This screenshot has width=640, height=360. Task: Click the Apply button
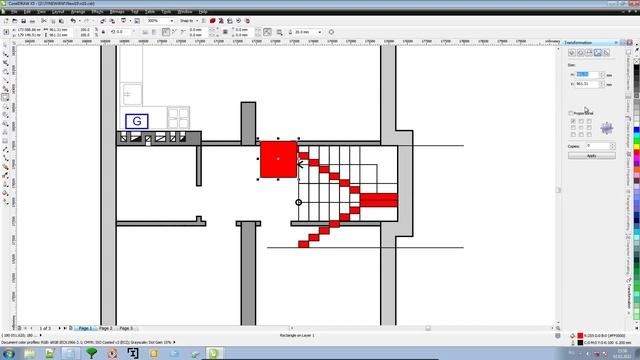click(x=592, y=156)
